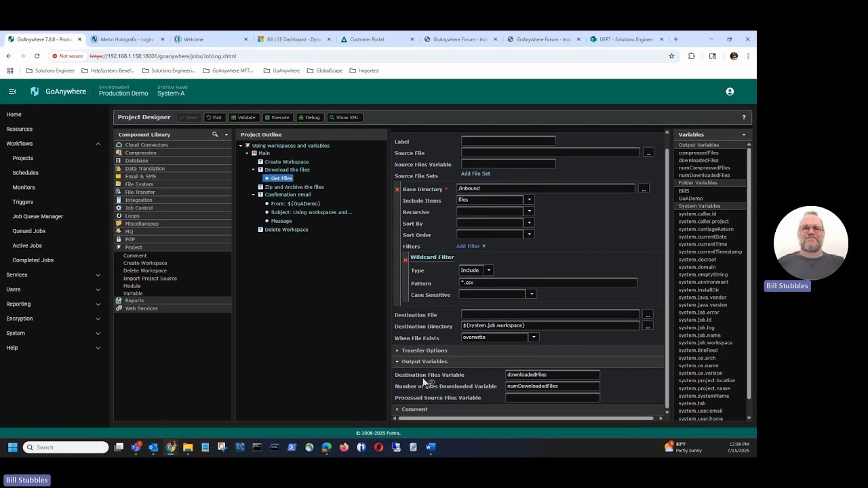Viewport: 868px width, 488px height.
Task: Open Firefox from the taskbar
Action: tap(344, 447)
